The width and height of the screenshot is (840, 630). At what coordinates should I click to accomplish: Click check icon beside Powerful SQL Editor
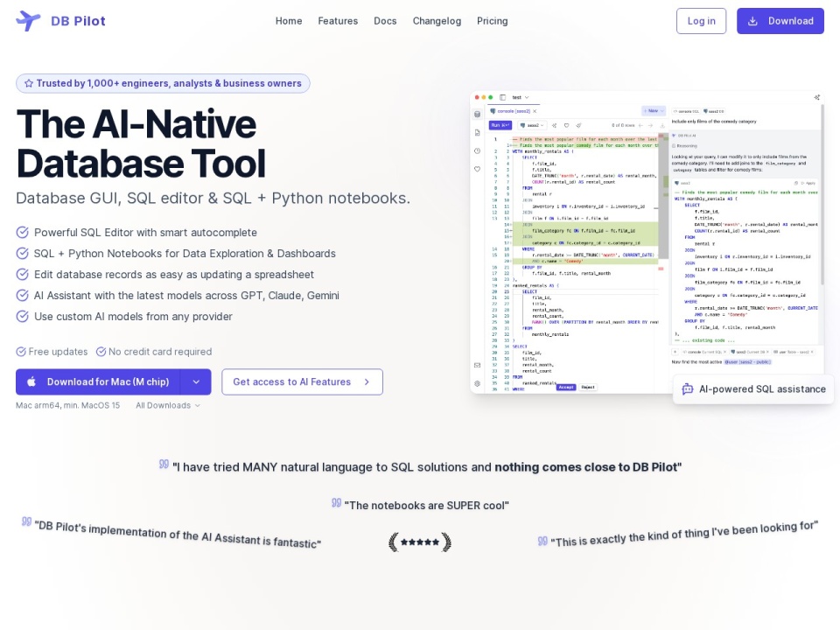(23, 232)
